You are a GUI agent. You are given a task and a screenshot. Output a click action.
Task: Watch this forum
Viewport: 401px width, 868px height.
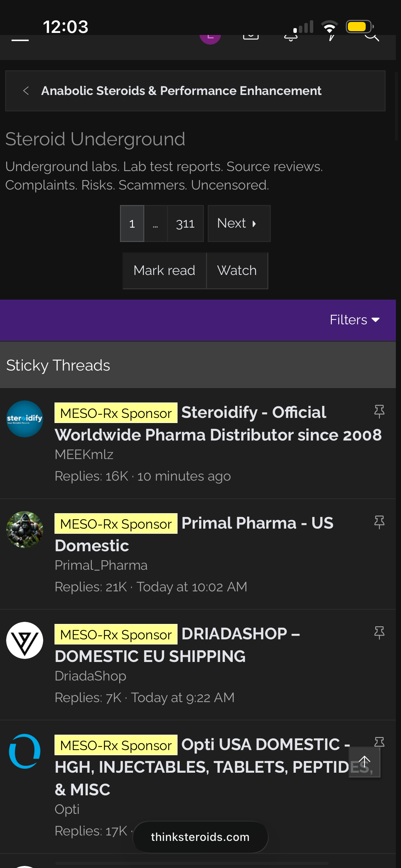(x=237, y=270)
